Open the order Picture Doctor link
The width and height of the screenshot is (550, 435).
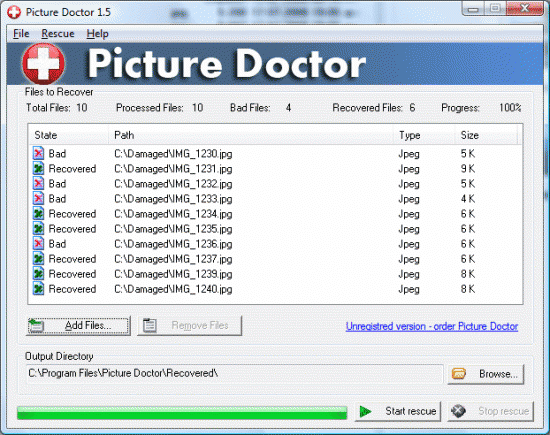tap(432, 326)
